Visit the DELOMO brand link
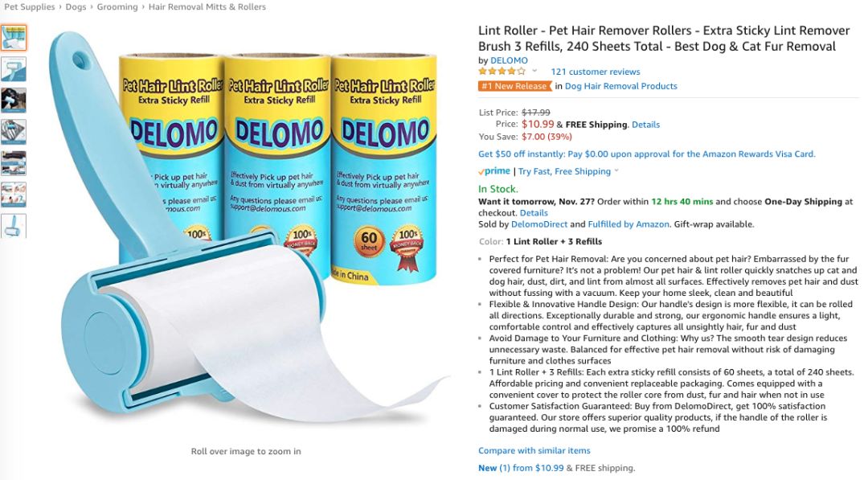 509,60
